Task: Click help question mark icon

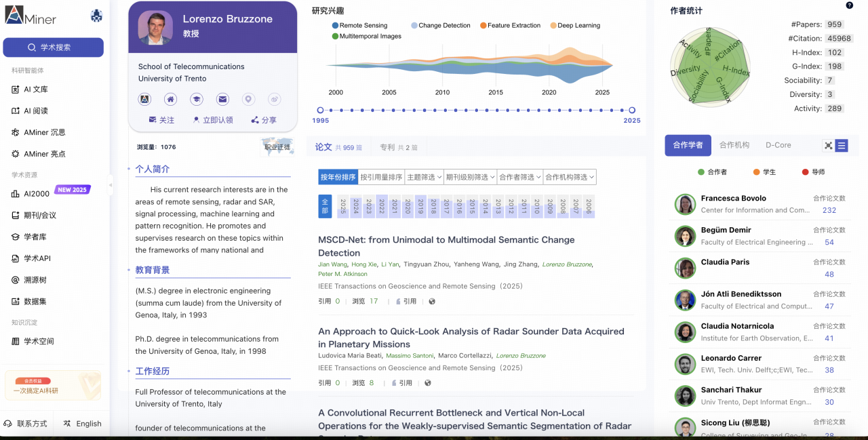Action: click(850, 5)
